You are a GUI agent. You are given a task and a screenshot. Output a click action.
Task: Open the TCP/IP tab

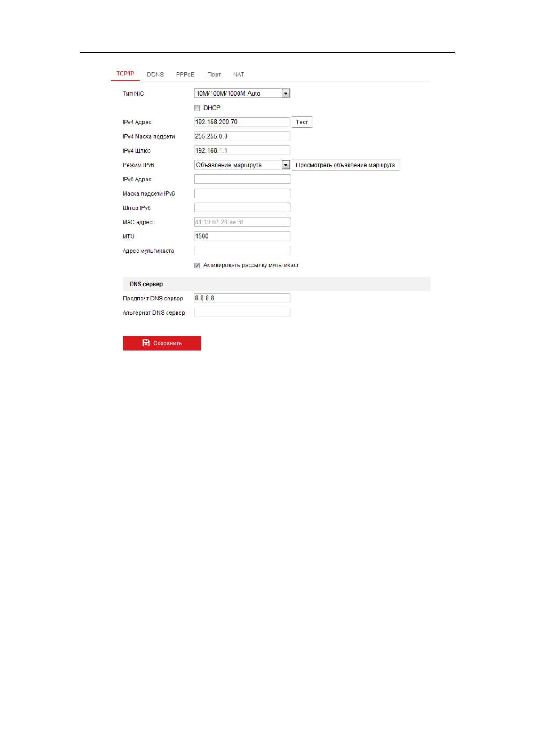pyautogui.click(x=125, y=74)
